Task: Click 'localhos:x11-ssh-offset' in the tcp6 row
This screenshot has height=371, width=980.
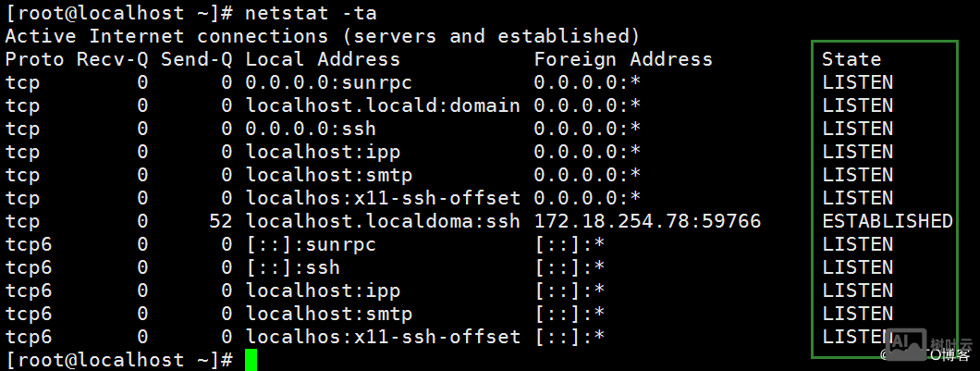Action: pyautogui.click(x=383, y=337)
